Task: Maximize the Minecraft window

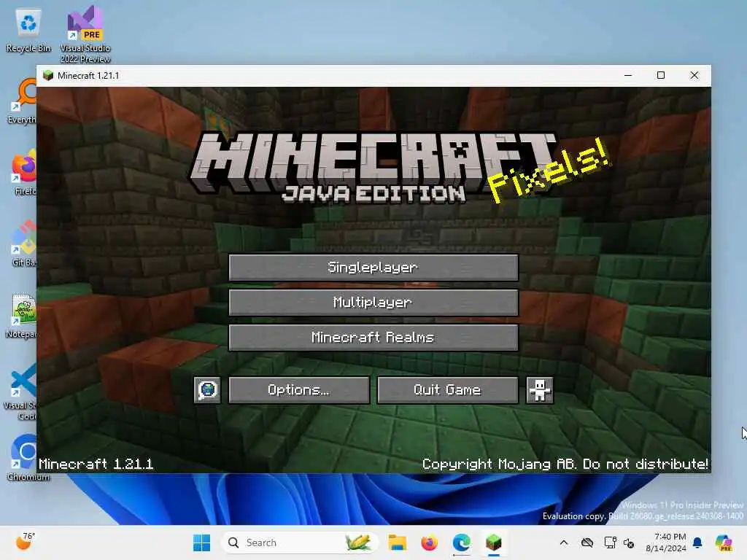Action: [x=661, y=75]
